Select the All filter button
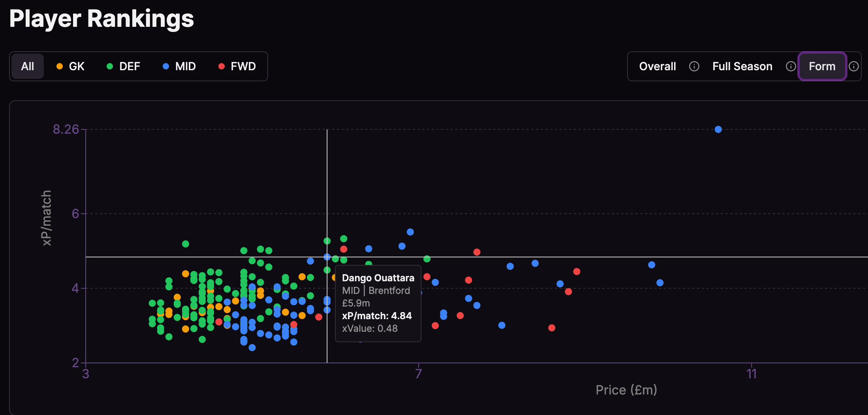This screenshot has height=415, width=868. click(x=27, y=66)
